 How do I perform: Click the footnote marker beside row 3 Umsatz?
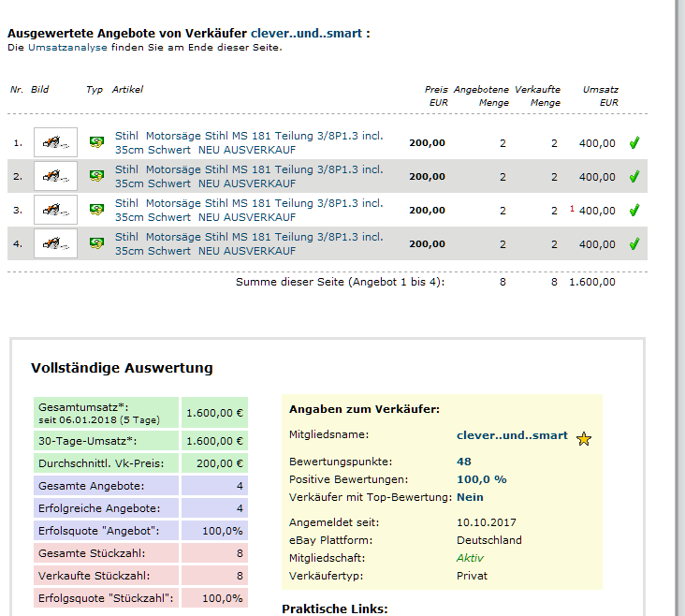point(572,208)
